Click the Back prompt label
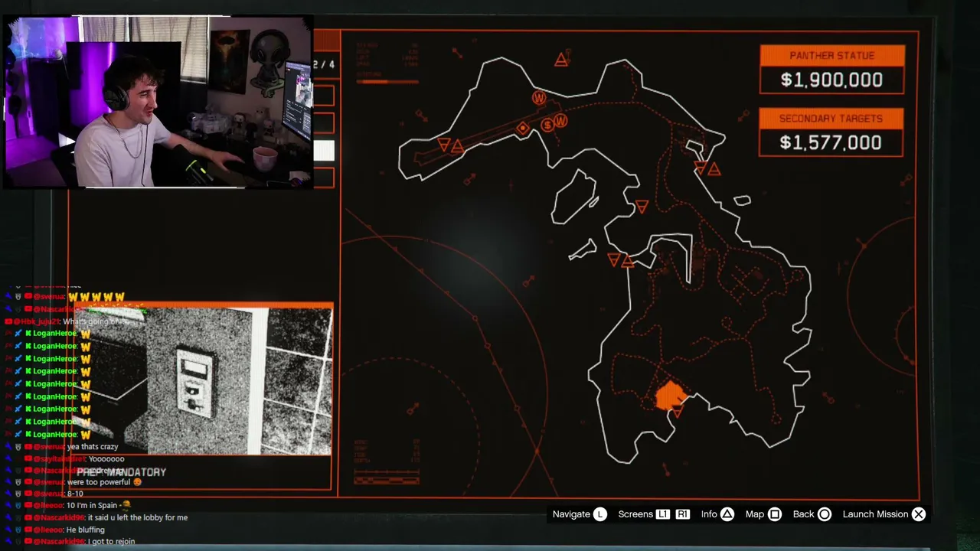Viewport: 980px width, 551px height. pos(803,514)
